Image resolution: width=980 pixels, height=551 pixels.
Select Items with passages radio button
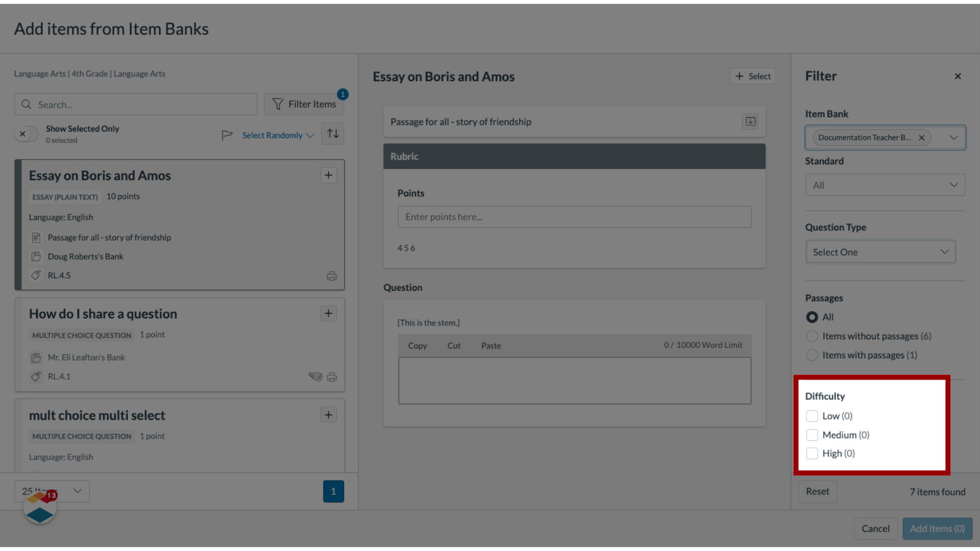(x=811, y=355)
